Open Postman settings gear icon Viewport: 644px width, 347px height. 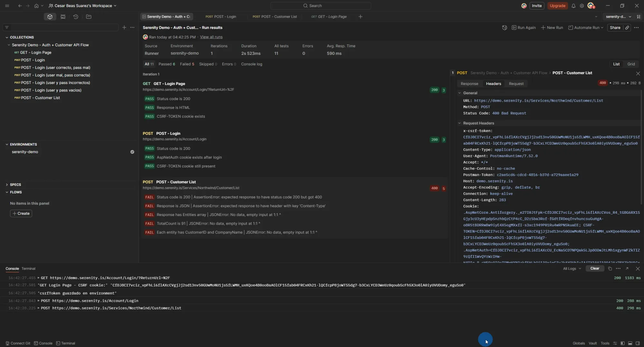582,5
